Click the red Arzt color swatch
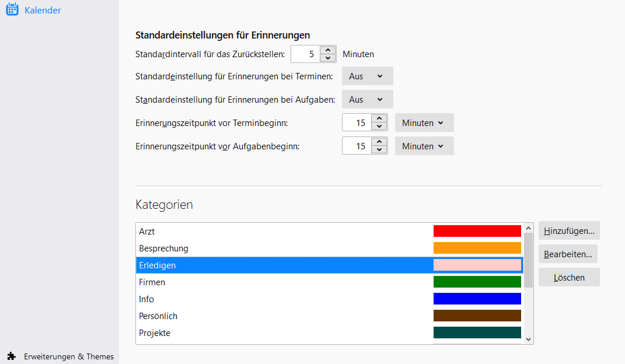The image size is (625, 364). (477, 231)
